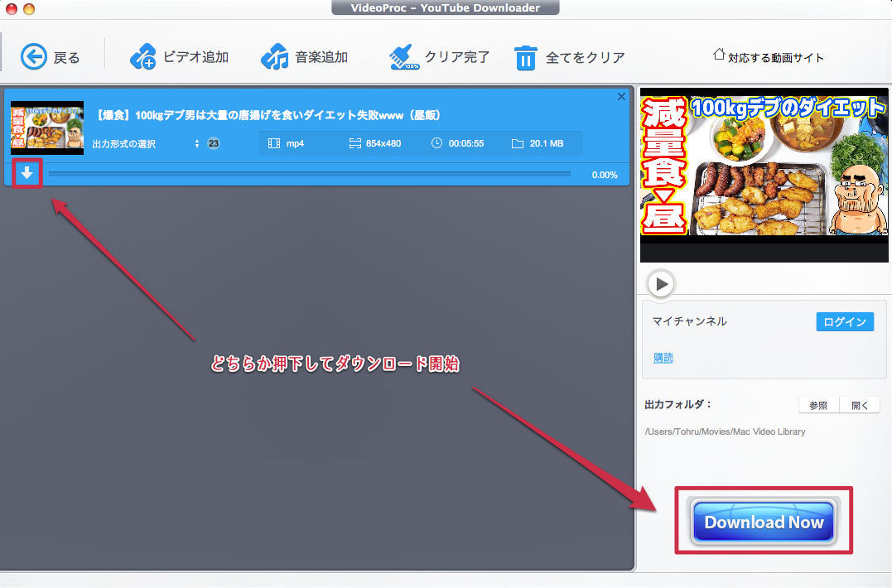Click the 音楽追加 label
Image resolution: width=892 pixels, height=588 pixels.
321,57
